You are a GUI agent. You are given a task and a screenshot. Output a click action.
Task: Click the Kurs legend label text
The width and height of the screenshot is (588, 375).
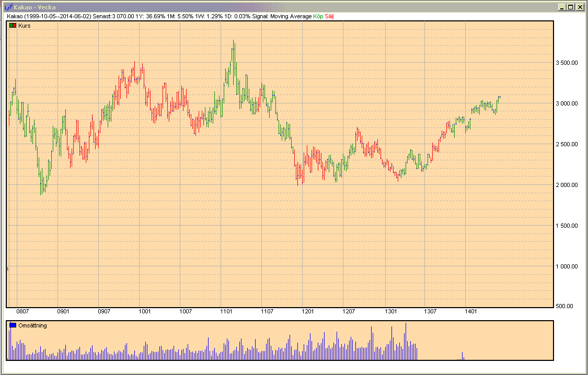coord(24,25)
